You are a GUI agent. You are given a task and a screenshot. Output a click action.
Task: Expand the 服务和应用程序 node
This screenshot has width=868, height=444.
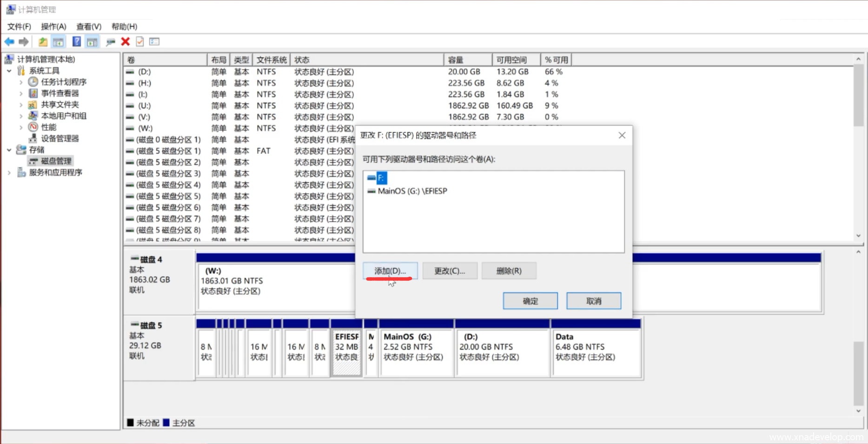9,172
